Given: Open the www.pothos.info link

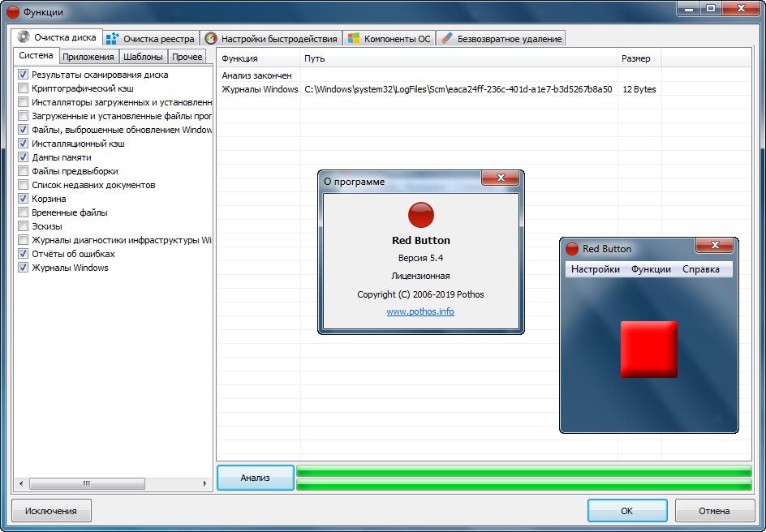Looking at the screenshot, I should pos(420,311).
